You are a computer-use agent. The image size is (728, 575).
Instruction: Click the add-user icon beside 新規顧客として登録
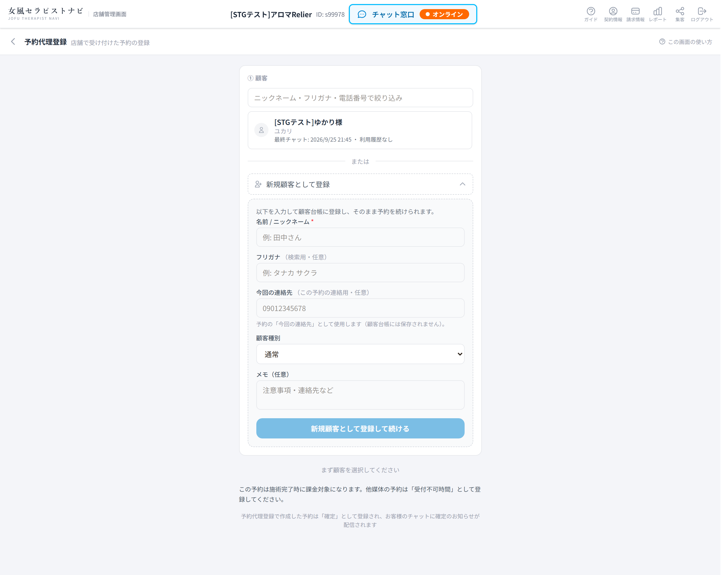point(258,184)
